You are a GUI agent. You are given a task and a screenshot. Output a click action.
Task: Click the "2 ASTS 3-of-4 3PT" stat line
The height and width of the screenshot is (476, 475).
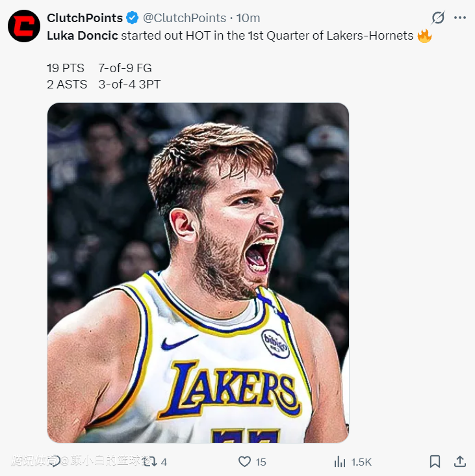point(104,83)
